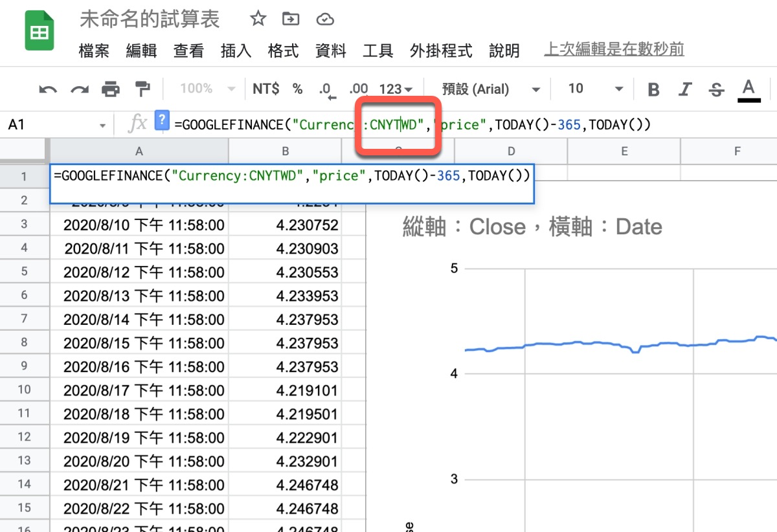
Task: Print the spreadsheet using printer icon
Action: point(111,89)
